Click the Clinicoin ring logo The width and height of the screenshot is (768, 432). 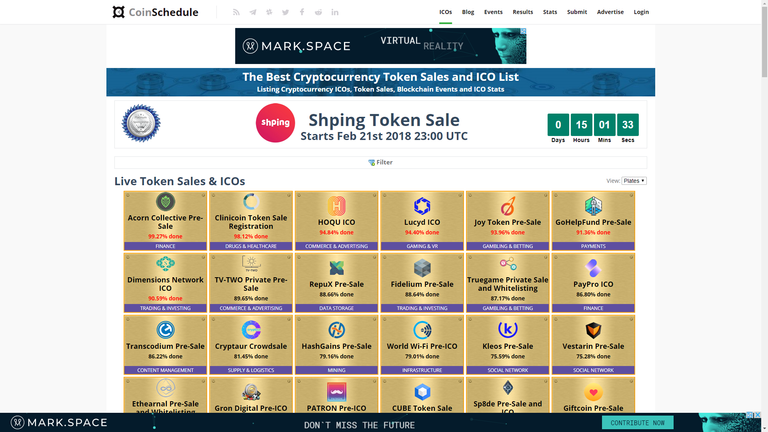[251, 202]
